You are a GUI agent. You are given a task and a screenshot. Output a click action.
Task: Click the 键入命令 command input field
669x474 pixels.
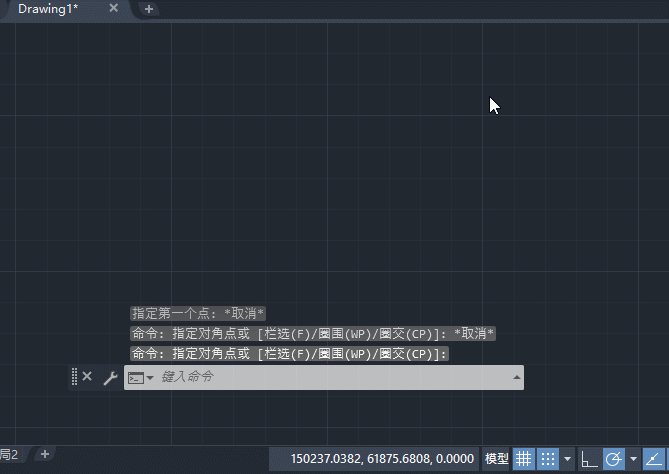(330, 377)
